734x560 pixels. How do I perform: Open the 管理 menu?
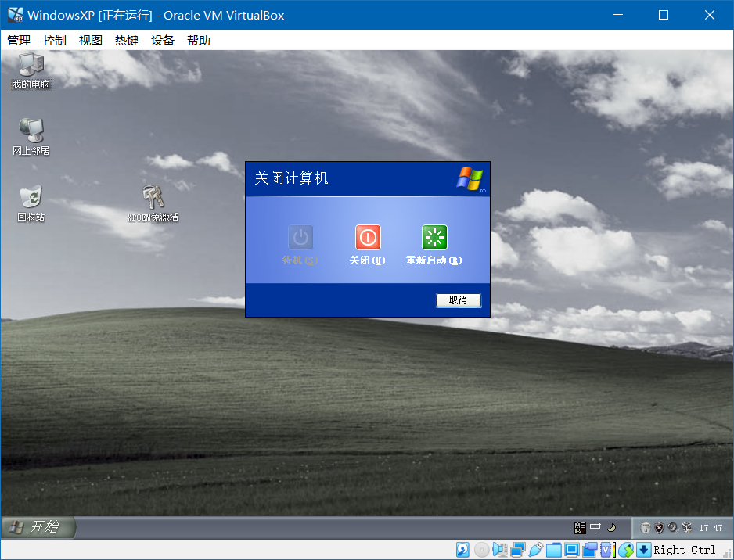point(19,40)
